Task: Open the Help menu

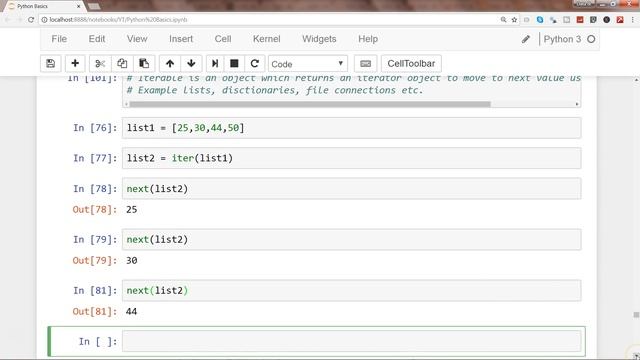Action: (368, 39)
